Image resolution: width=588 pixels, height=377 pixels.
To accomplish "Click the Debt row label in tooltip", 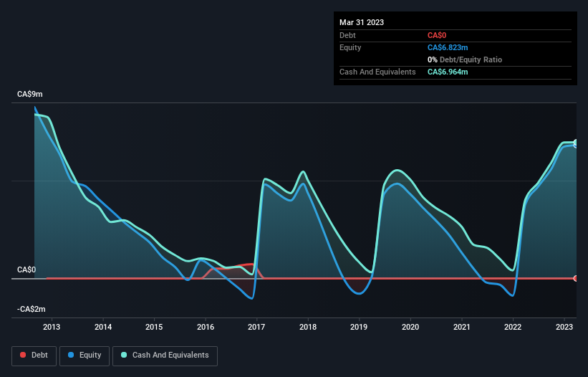I will pyautogui.click(x=347, y=35).
